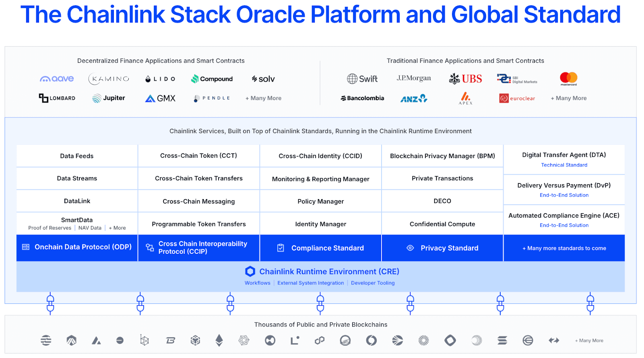The height and width of the screenshot is (358, 644).
Task: Select the Data Feeds box
Action: click(77, 156)
